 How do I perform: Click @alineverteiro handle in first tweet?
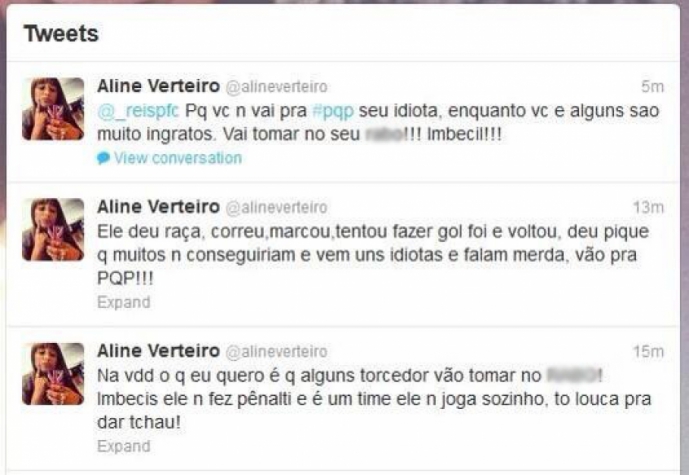[276, 87]
